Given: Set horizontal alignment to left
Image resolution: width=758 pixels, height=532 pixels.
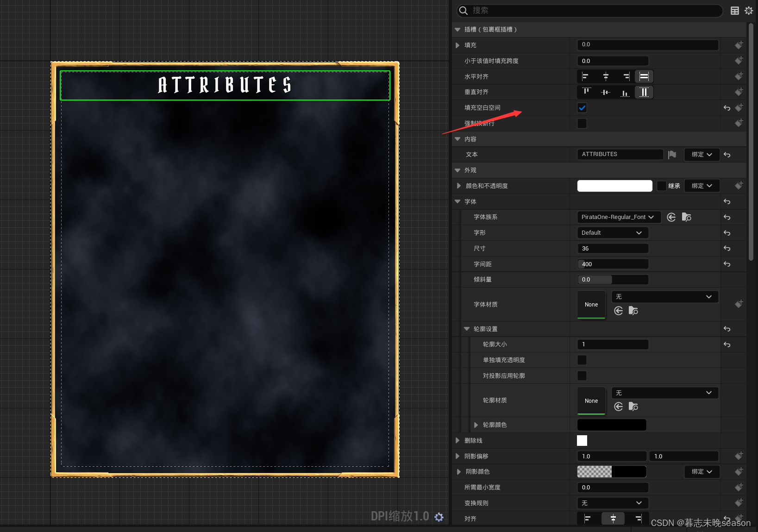Looking at the screenshot, I should pyautogui.click(x=585, y=76).
